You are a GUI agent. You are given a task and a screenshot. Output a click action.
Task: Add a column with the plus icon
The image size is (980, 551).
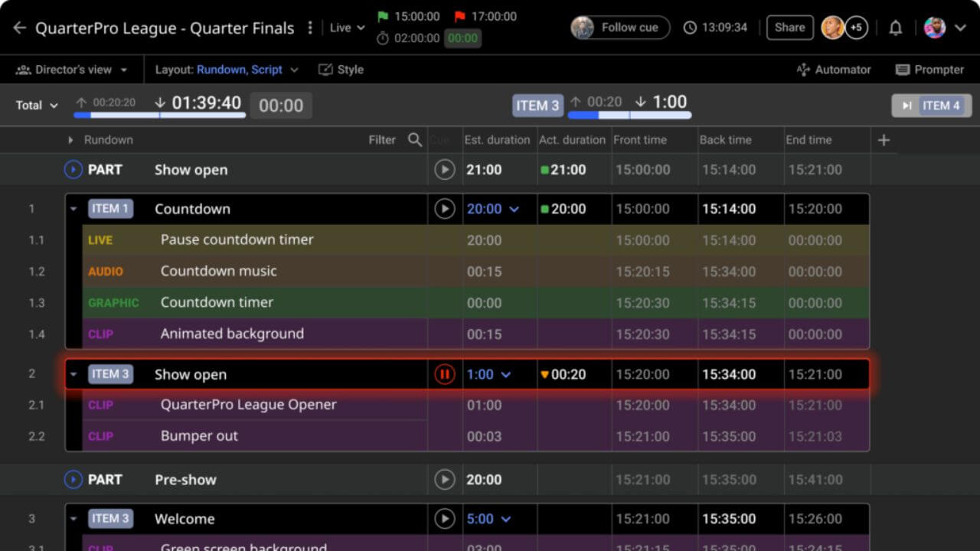tap(884, 139)
